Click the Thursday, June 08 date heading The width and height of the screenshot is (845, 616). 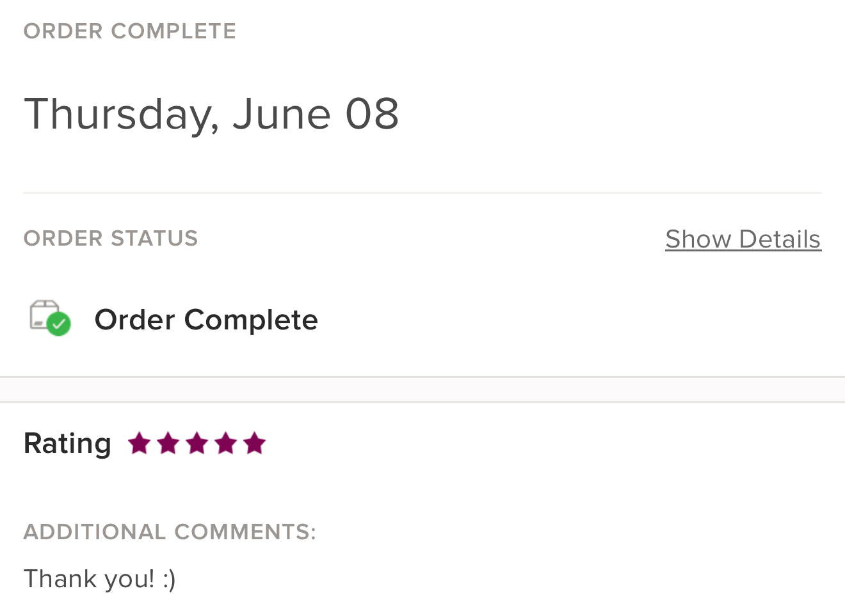(211, 115)
